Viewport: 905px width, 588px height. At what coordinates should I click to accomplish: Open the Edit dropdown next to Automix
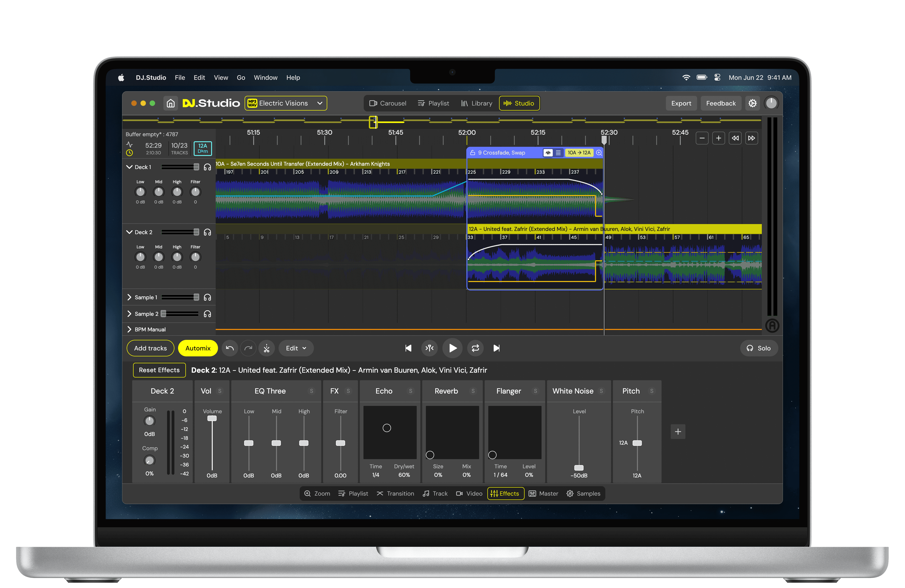[296, 348]
